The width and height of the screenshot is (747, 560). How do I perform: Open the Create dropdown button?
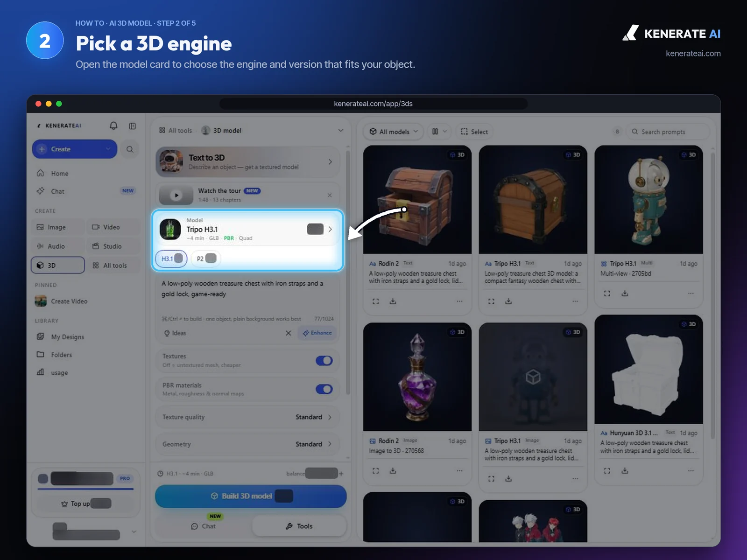75,149
